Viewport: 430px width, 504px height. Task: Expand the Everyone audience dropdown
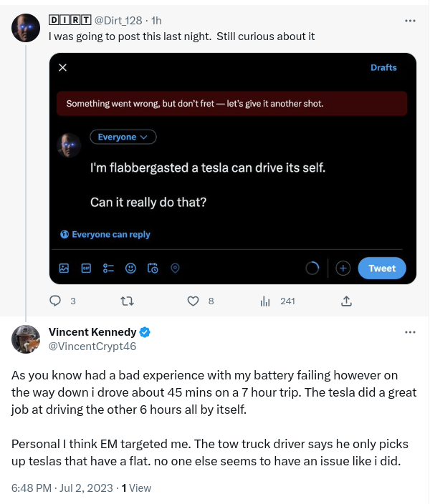click(123, 137)
